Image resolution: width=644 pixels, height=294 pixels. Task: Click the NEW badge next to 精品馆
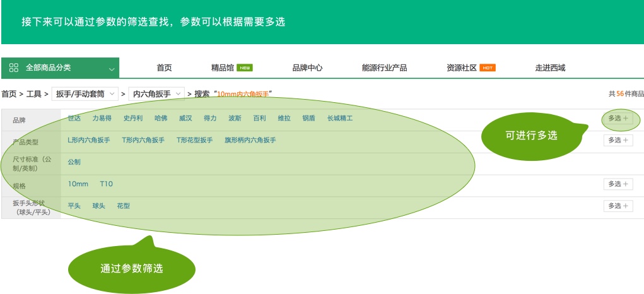click(x=245, y=68)
